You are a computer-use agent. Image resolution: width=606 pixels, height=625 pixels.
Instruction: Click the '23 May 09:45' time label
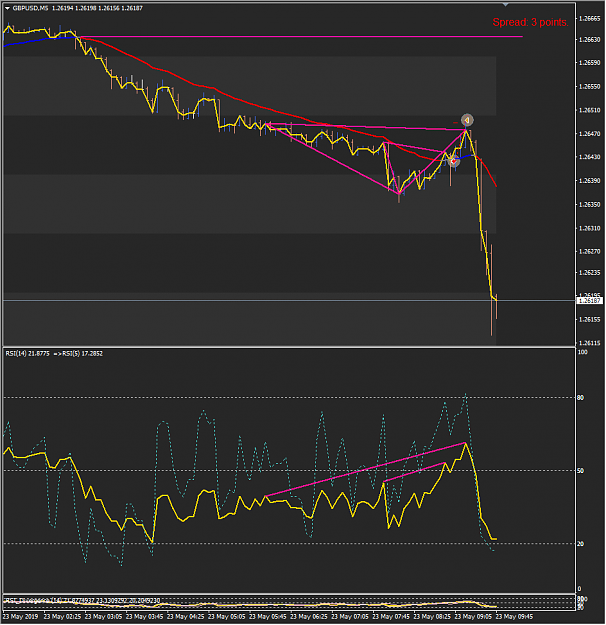click(x=514, y=617)
